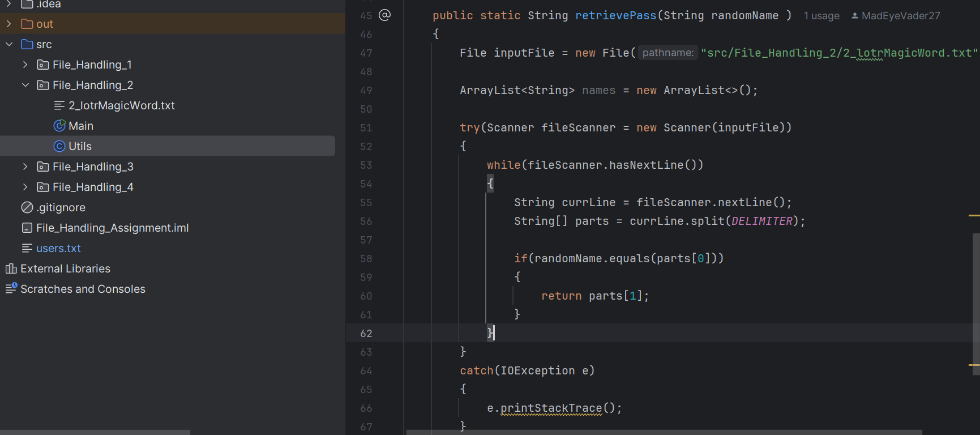The height and width of the screenshot is (435, 980).
Task: Click line number 62 in gutter
Action: pos(366,333)
